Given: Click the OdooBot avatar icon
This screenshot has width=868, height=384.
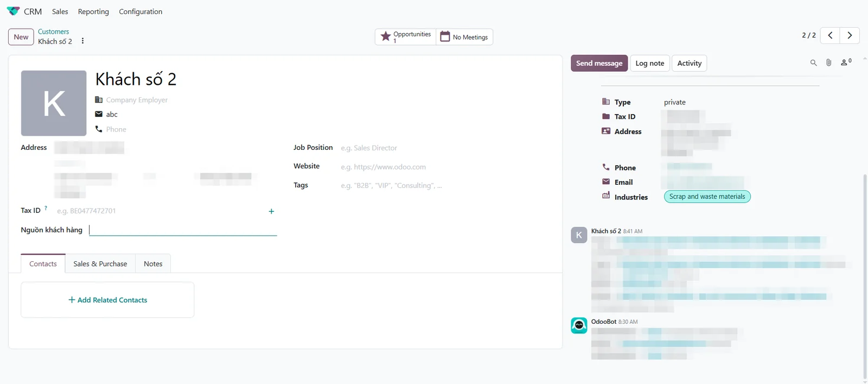Looking at the screenshot, I should (579, 325).
